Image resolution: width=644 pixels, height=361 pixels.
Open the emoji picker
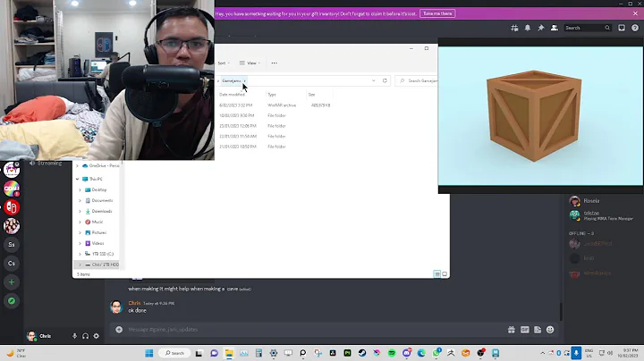pos(550,330)
